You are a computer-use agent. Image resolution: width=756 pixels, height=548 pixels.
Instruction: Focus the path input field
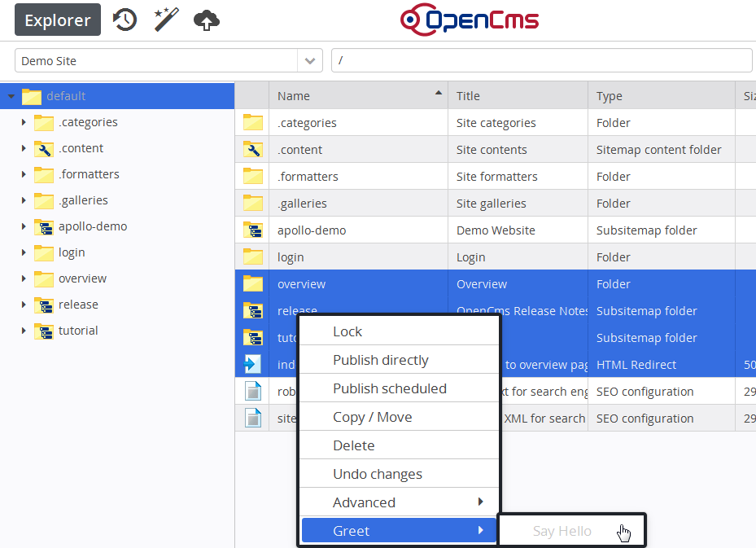pos(541,61)
